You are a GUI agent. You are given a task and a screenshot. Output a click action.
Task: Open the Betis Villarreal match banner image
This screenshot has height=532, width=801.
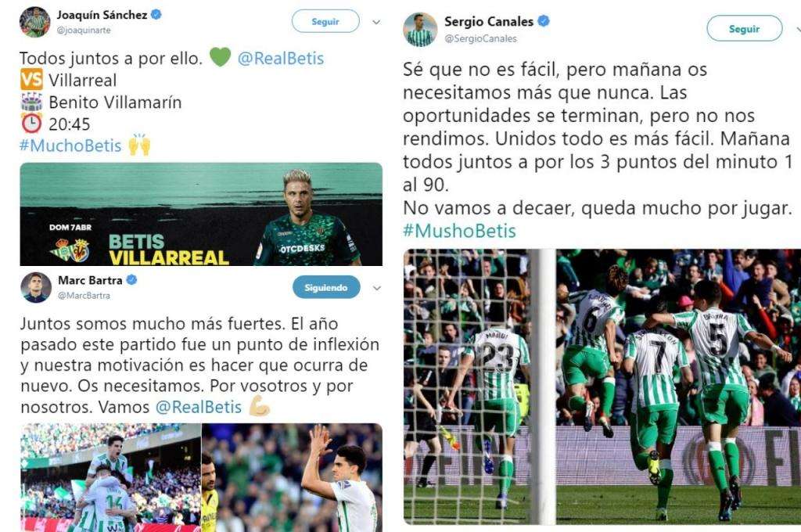(201, 214)
